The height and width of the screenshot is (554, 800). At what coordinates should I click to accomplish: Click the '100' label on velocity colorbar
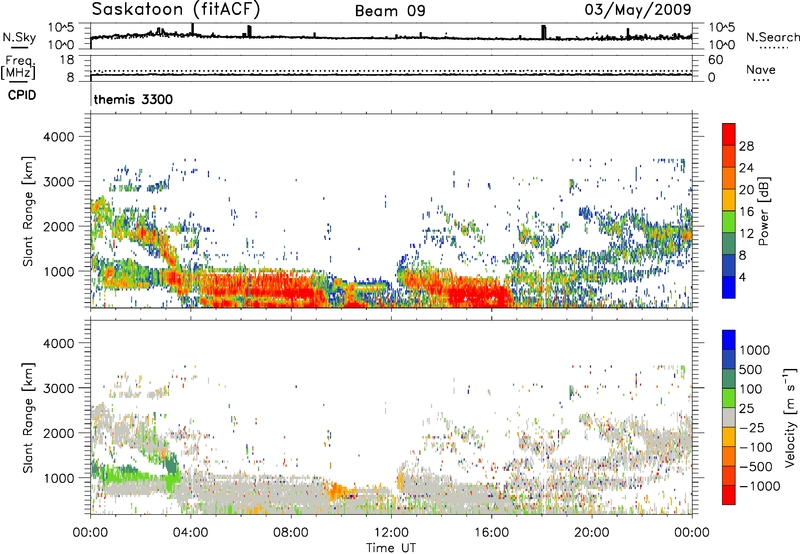(751, 389)
